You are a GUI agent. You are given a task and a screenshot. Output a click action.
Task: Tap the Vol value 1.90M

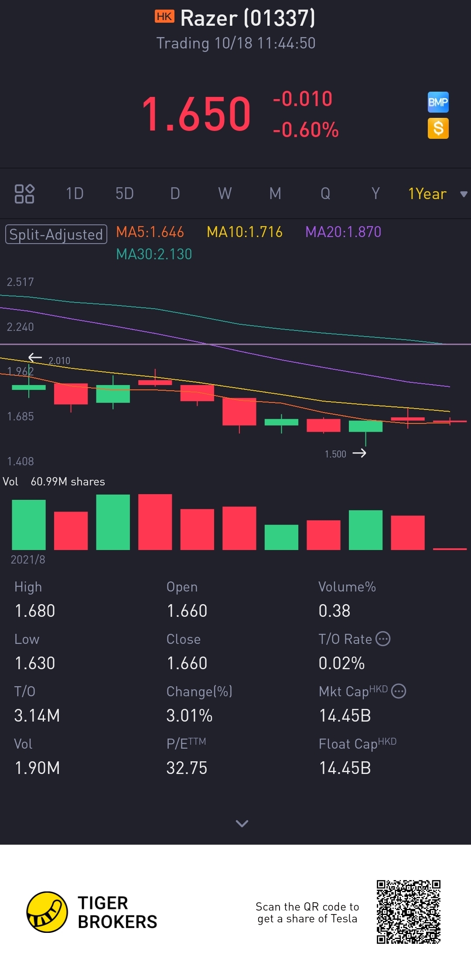[x=37, y=768]
